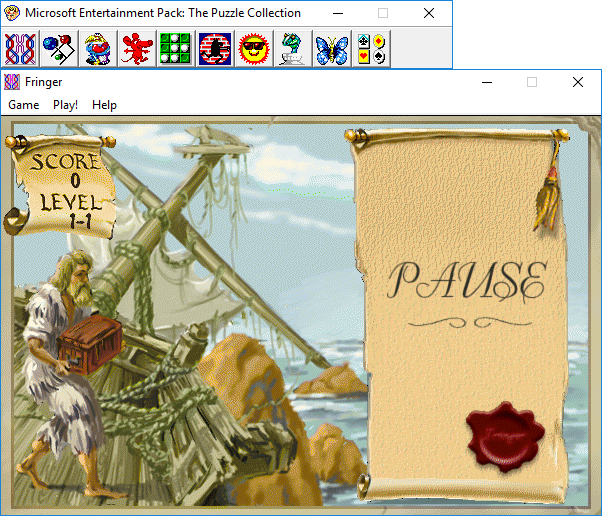602x516 pixels.
Task: Click the Fringer window title icon
Action: [x=12, y=82]
